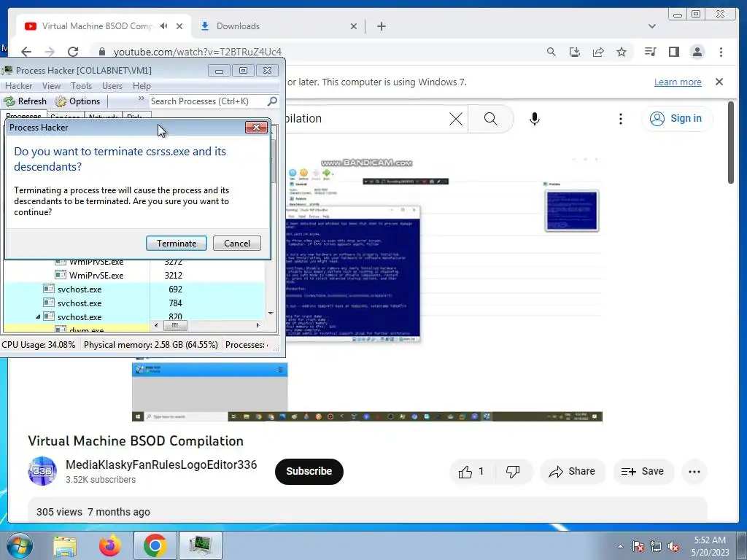Toggle Chrome side panel
This screenshot has width=747, height=560.
pyautogui.click(x=673, y=52)
